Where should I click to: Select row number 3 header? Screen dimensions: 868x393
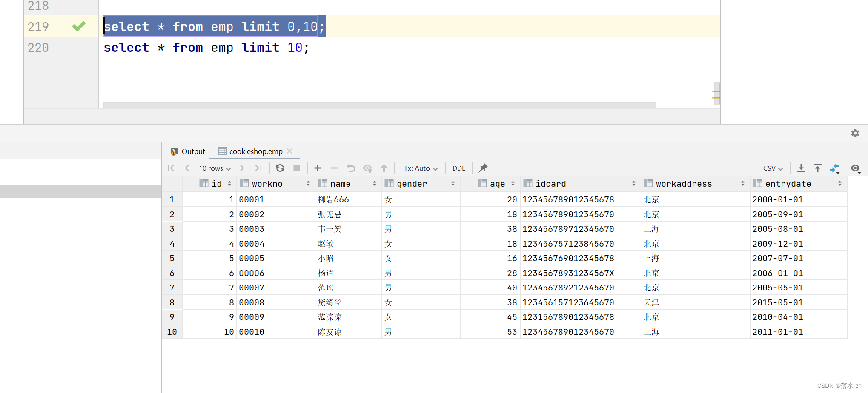coord(172,229)
